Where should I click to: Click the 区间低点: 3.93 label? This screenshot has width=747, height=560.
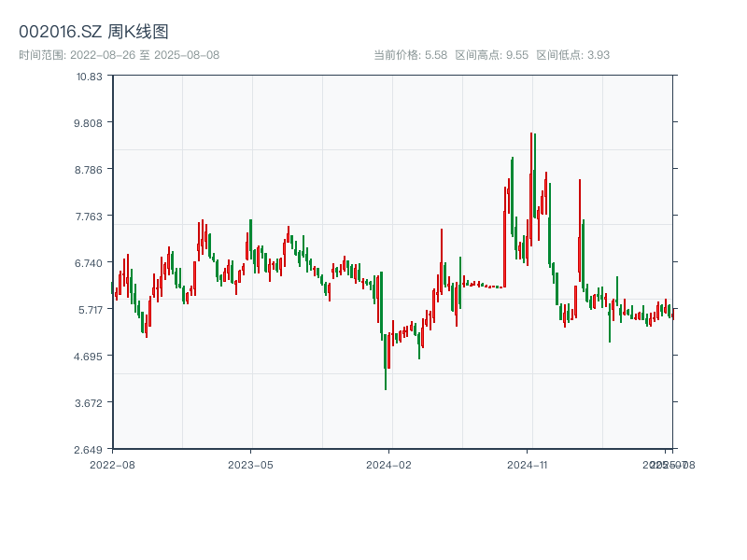(x=573, y=55)
